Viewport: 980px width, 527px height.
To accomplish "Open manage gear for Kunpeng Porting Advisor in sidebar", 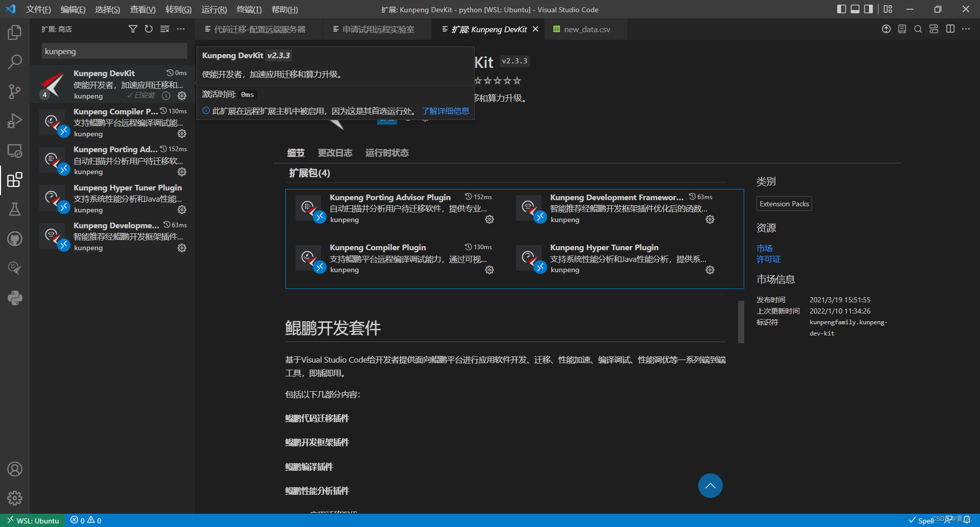I will coord(182,172).
